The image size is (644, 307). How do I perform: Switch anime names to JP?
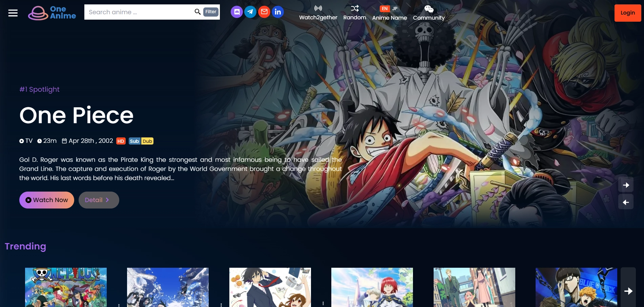pyautogui.click(x=395, y=9)
